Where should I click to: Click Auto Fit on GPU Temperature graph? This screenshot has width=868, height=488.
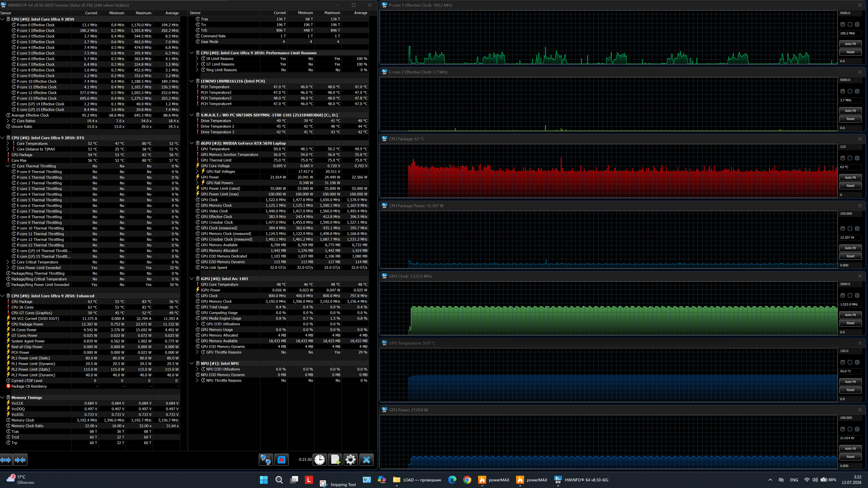(850, 382)
